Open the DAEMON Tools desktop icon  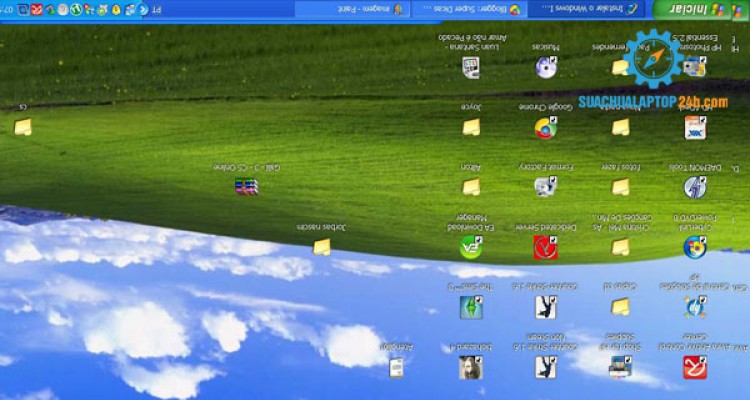tap(695, 186)
